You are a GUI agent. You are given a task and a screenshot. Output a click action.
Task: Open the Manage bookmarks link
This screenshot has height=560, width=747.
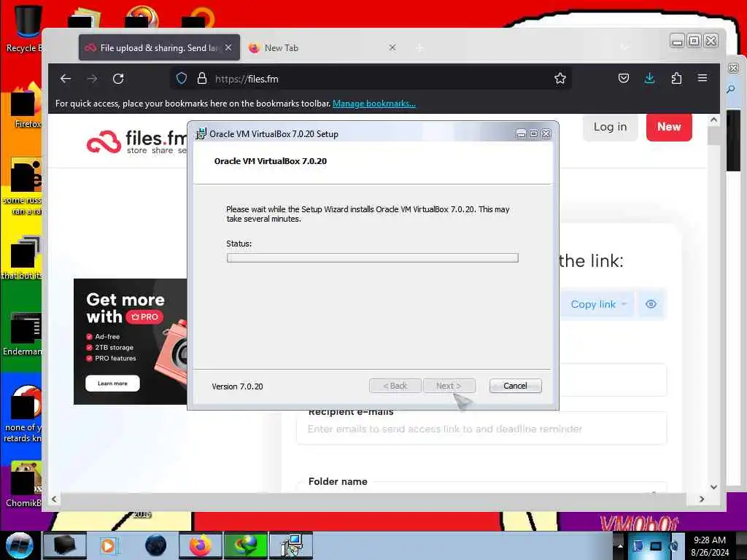click(374, 104)
